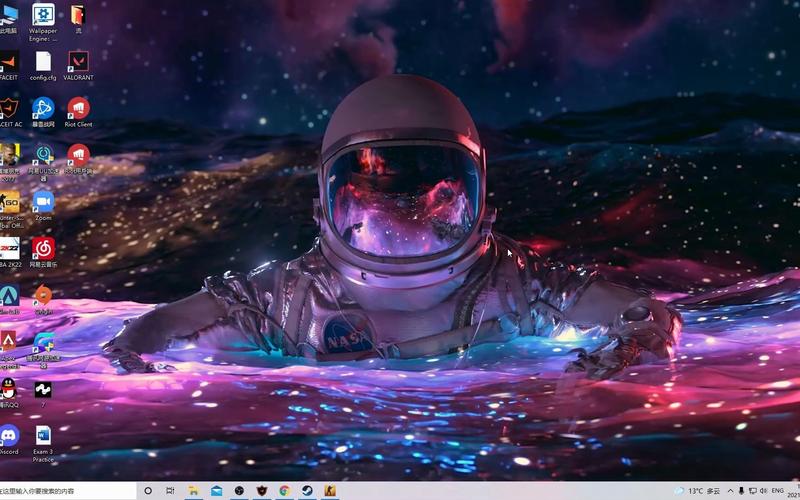Open the ENG input language menu

[x=778, y=491]
